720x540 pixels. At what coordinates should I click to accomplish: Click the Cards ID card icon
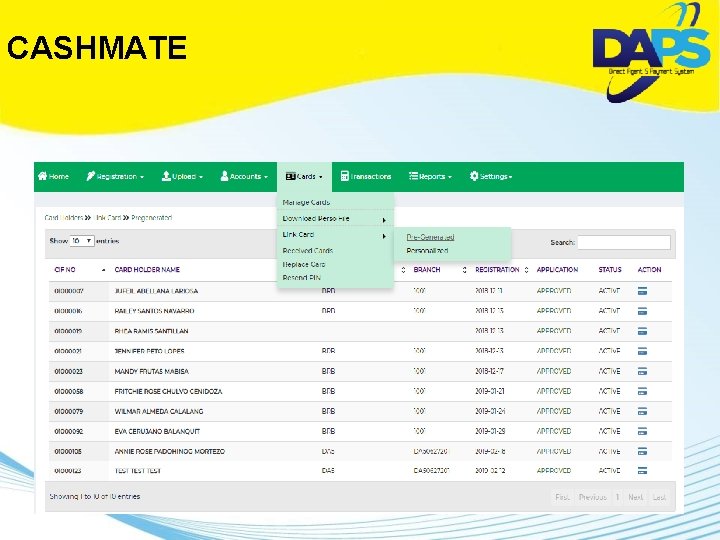pos(290,176)
